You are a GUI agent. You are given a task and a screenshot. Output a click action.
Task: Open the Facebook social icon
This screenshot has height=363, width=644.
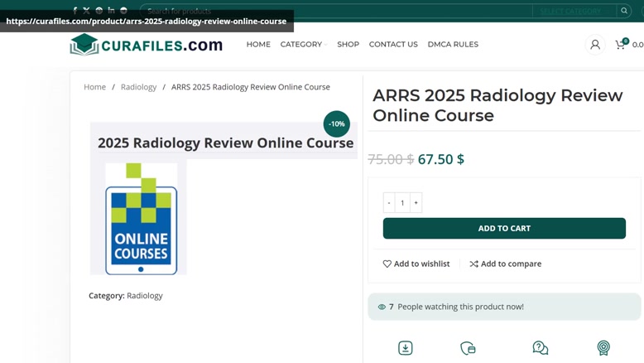click(74, 10)
